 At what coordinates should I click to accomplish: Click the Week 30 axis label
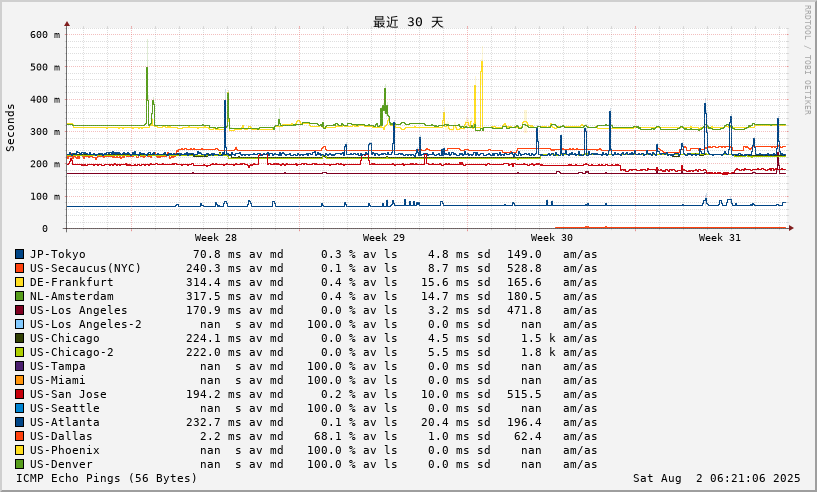(552, 238)
